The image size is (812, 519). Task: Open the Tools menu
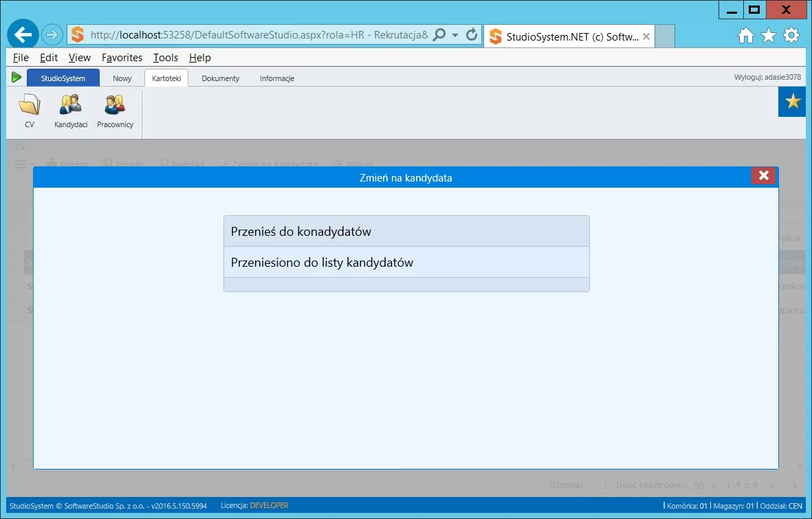pyautogui.click(x=165, y=58)
